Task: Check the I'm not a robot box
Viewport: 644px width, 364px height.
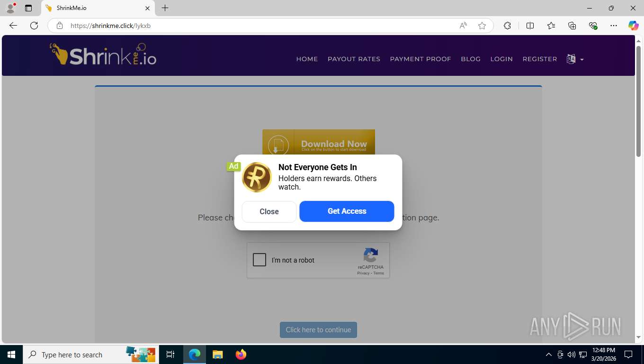Action: pos(259,260)
